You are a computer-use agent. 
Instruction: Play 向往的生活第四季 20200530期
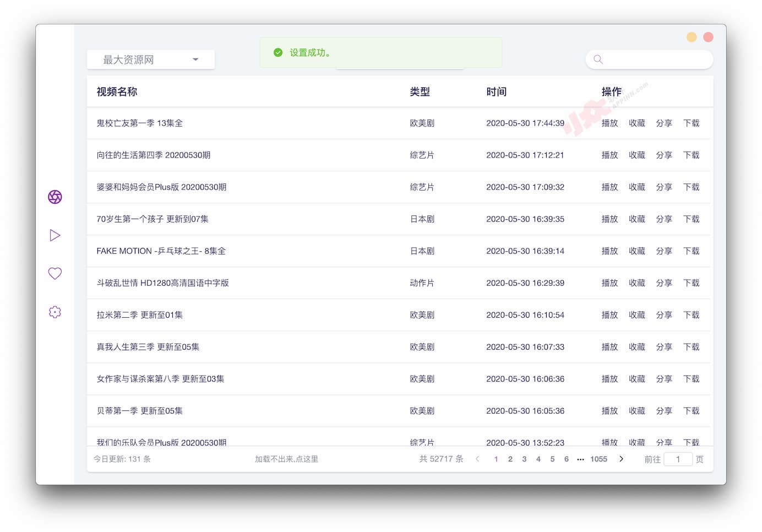tap(609, 155)
